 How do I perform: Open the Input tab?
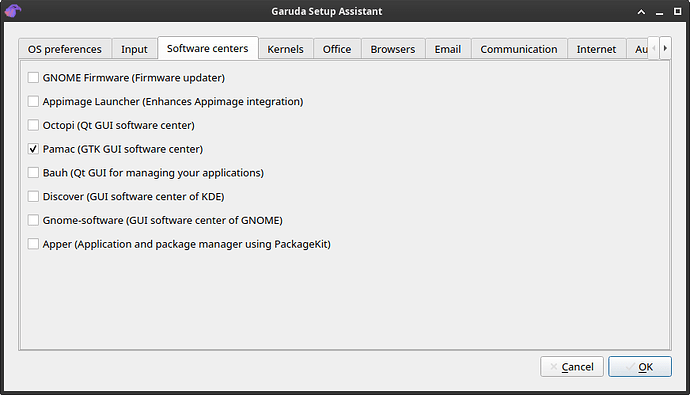pyautogui.click(x=134, y=49)
